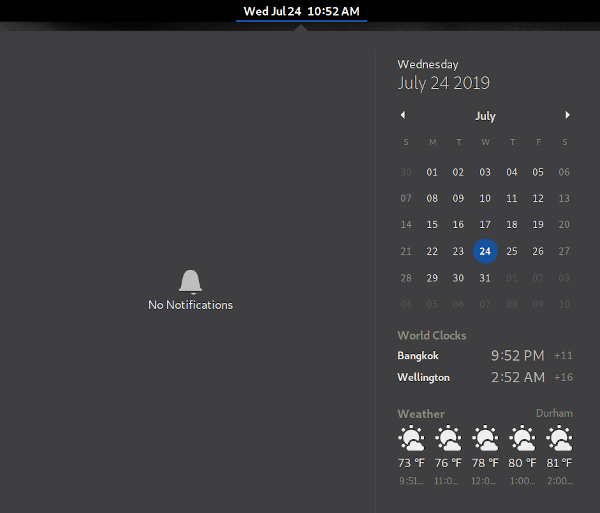Click the 73 °F weather icon

(x=411, y=438)
